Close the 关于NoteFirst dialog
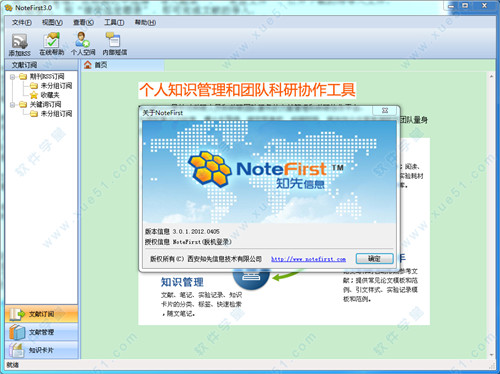This screenshot has height=374, width=500. (x=385, y=110)
